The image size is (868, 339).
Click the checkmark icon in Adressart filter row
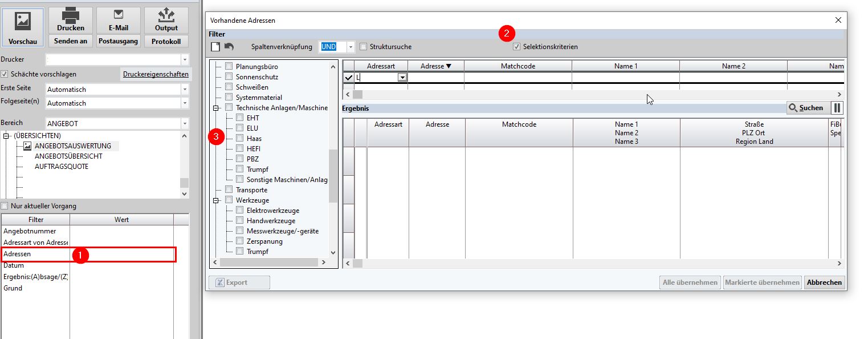point(348,78)
